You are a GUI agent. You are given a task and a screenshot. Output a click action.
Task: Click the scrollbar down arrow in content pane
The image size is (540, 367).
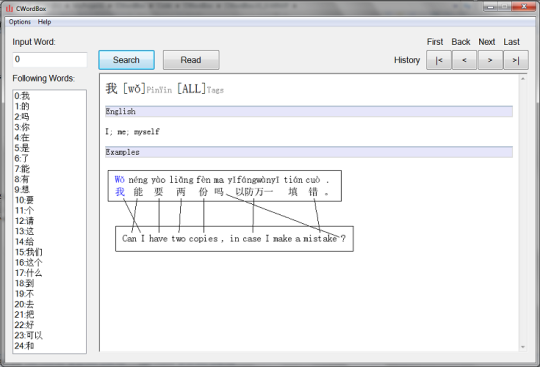(523, 347)
